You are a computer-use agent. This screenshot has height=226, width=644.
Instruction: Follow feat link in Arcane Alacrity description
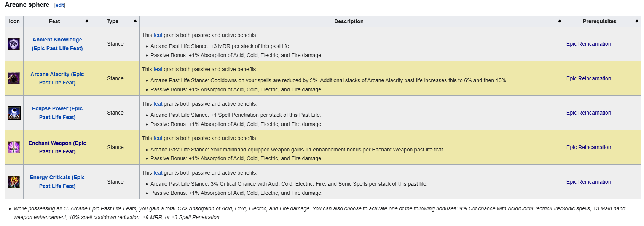coord(158,69)
